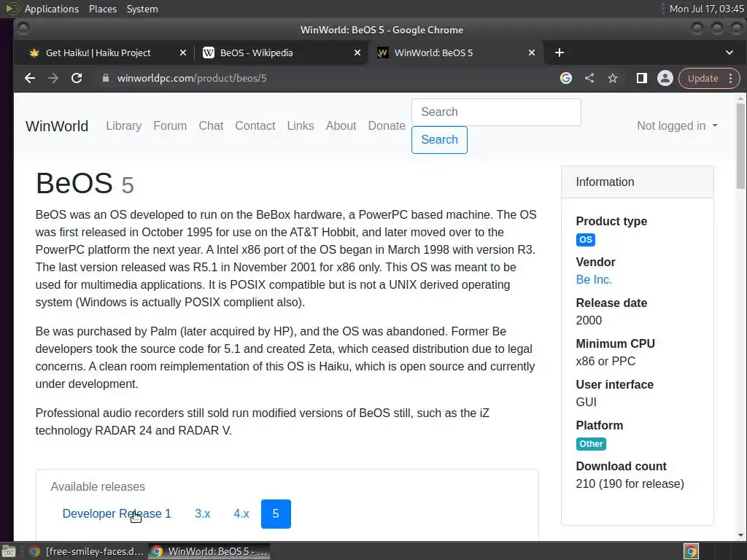
Task: Click the browser forward arrow
Action: tap(53, 78)
